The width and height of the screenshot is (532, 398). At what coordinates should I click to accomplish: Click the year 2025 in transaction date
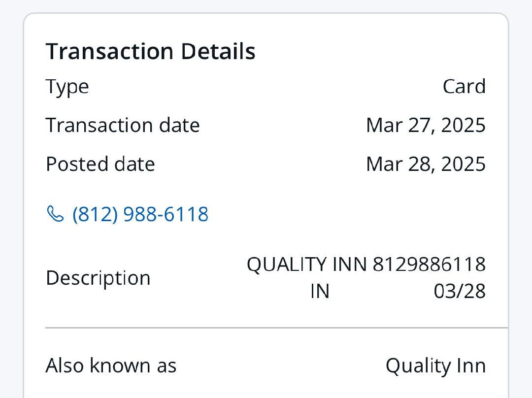[463, 125]
